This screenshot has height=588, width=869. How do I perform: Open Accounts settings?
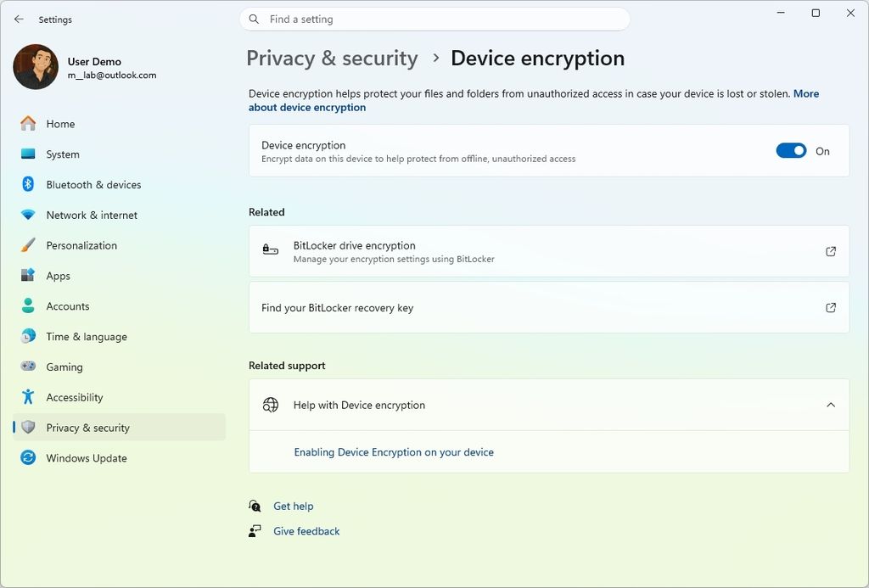119,306
